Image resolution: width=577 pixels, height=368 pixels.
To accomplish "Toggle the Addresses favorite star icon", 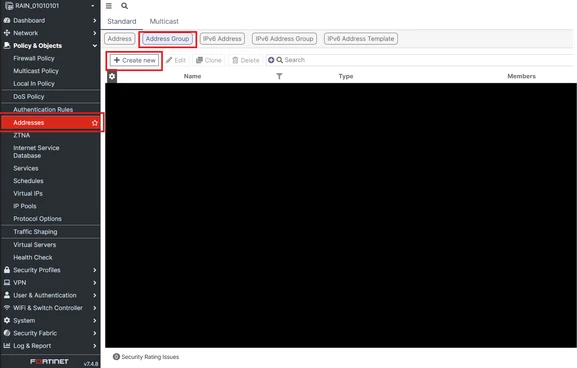I will 95,123.
